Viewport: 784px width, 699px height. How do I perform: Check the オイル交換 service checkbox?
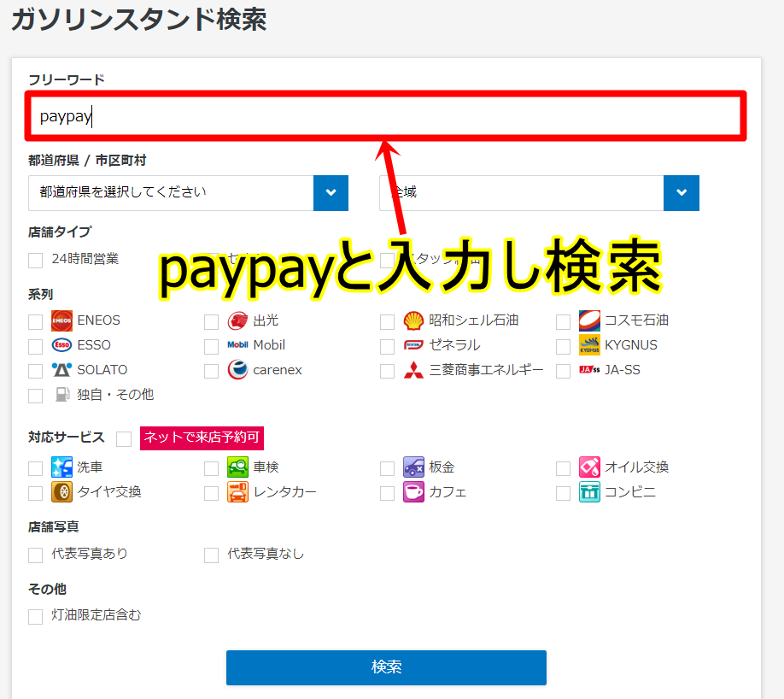point(564,468)
